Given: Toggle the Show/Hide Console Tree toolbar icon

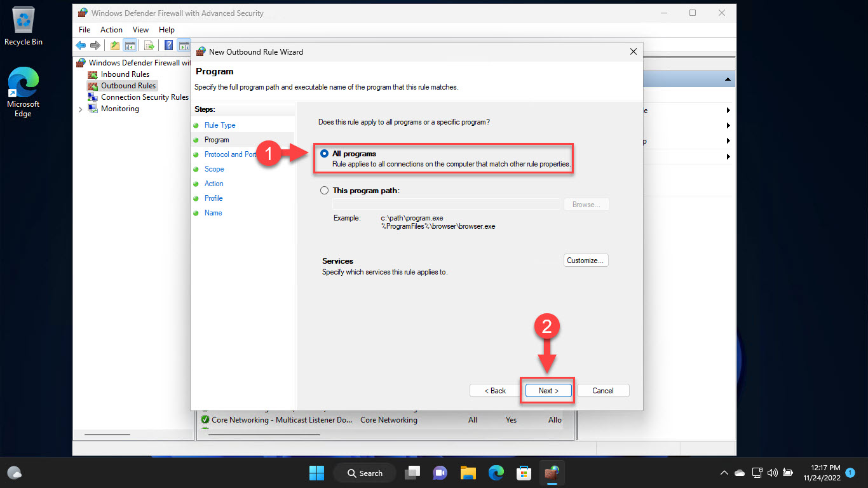Looking at the screenshot, I should tap(130, 45).
